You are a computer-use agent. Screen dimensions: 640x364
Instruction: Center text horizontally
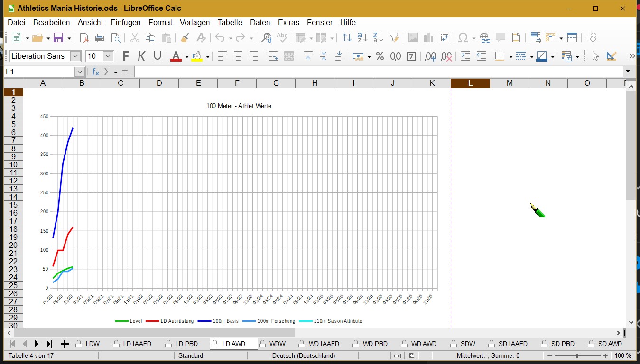pyautogui.click(x=238, y=56)
